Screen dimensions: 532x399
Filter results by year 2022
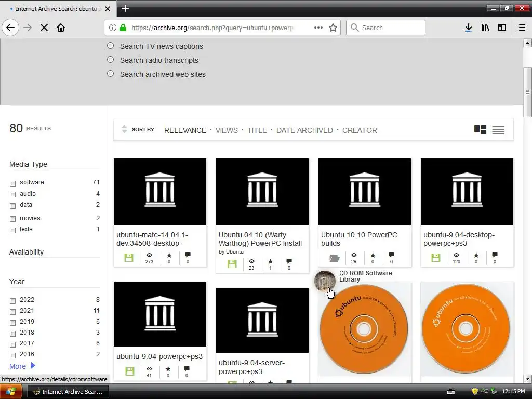(13, 301)
